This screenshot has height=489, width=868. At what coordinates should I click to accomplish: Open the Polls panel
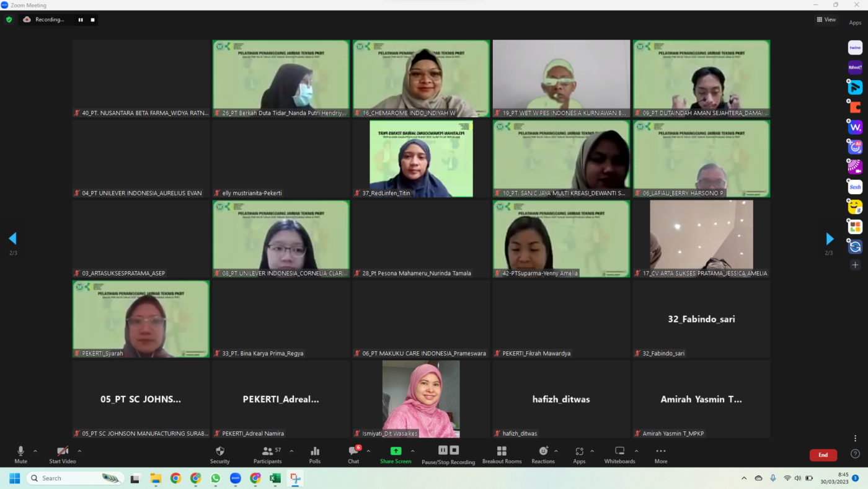(x=315, y=454)
